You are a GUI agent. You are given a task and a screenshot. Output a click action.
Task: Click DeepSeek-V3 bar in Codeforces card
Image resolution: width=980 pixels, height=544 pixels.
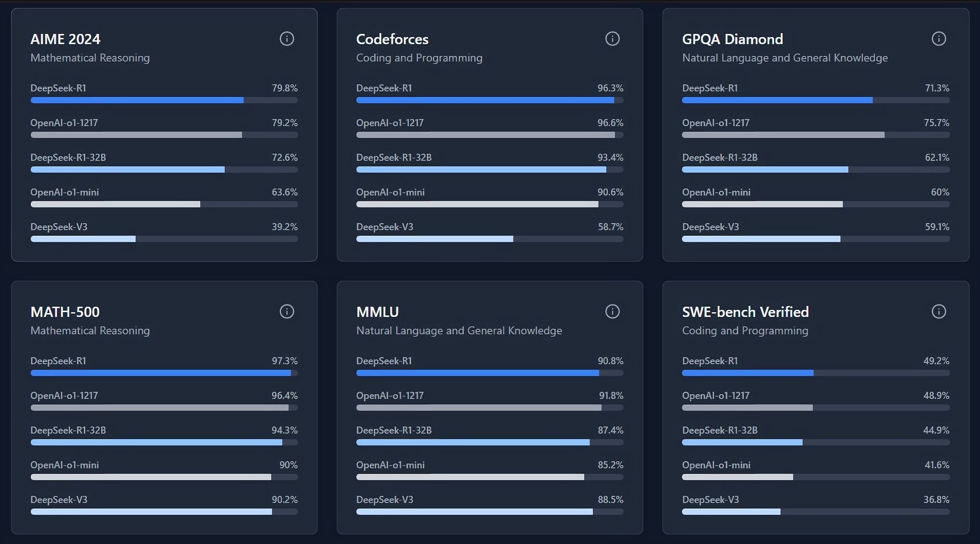(x=490, y=239)
